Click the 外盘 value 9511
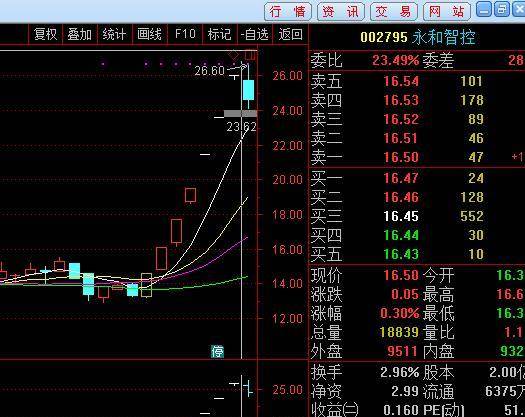Screen dimensions: 525x417 pyautogui.click(x=402, y=351)
